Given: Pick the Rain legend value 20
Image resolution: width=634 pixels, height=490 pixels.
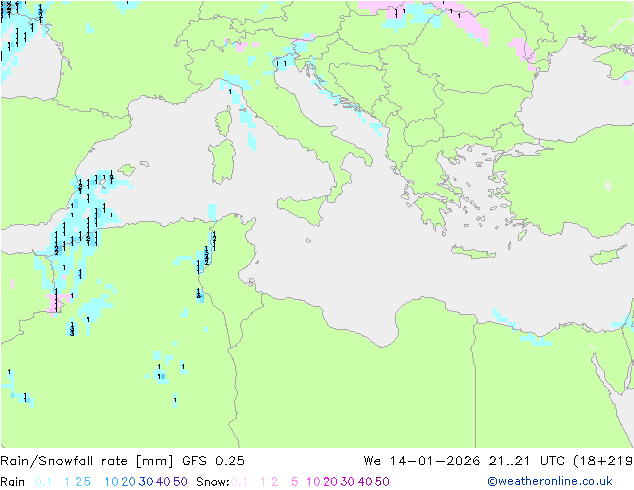Looking at the screenshot, I should pos(128,482).
